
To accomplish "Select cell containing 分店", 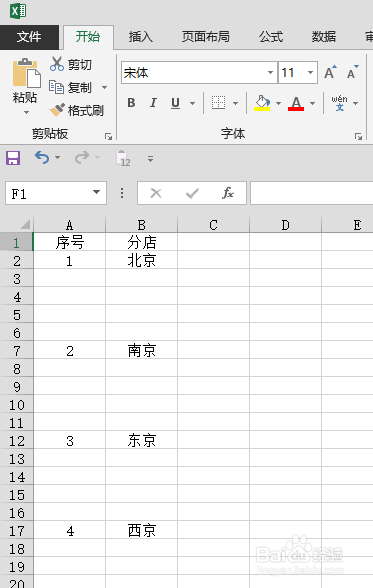I will coord(141,242).
